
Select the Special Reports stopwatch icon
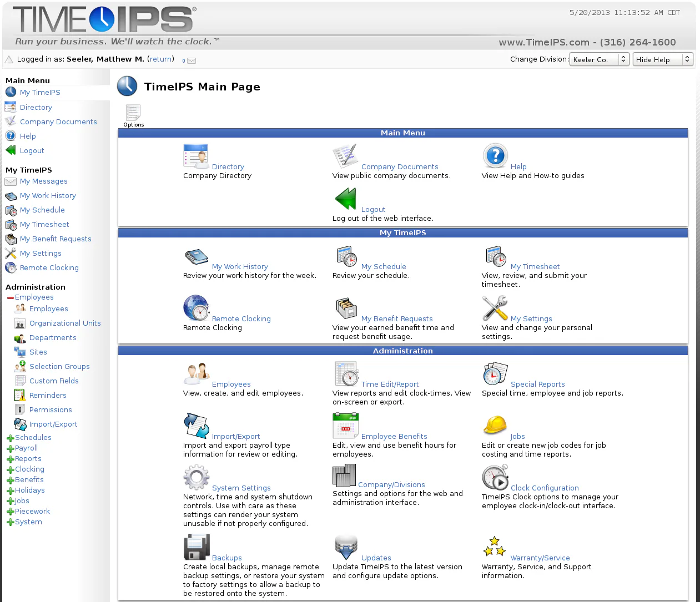(x=495, y=373)
